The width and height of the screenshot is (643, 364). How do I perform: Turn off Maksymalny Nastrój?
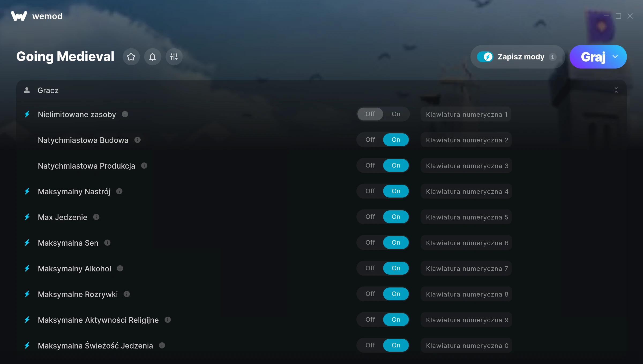(370, 191)
